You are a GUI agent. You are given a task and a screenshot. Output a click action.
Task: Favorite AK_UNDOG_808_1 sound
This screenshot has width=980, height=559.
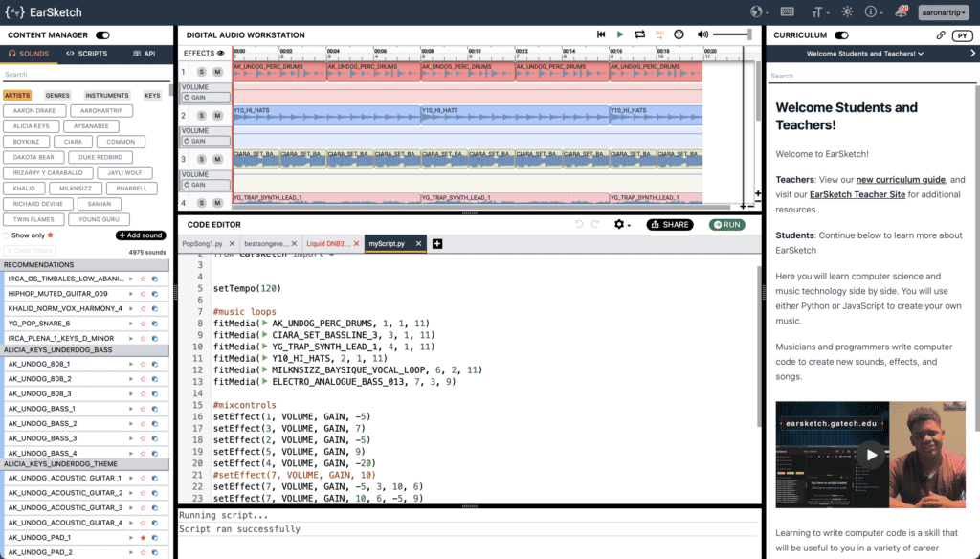[x=144, y=364]
